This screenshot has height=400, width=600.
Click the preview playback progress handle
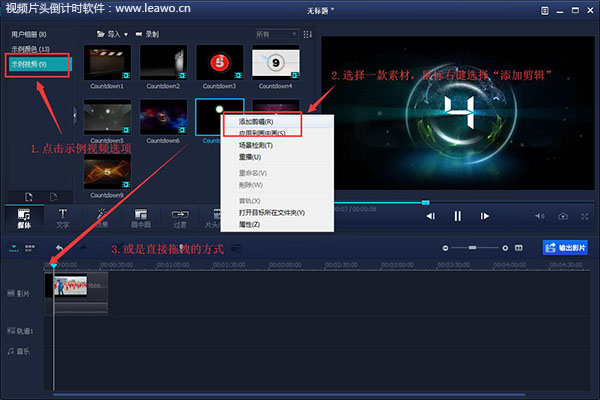click(x=426, y=202)
